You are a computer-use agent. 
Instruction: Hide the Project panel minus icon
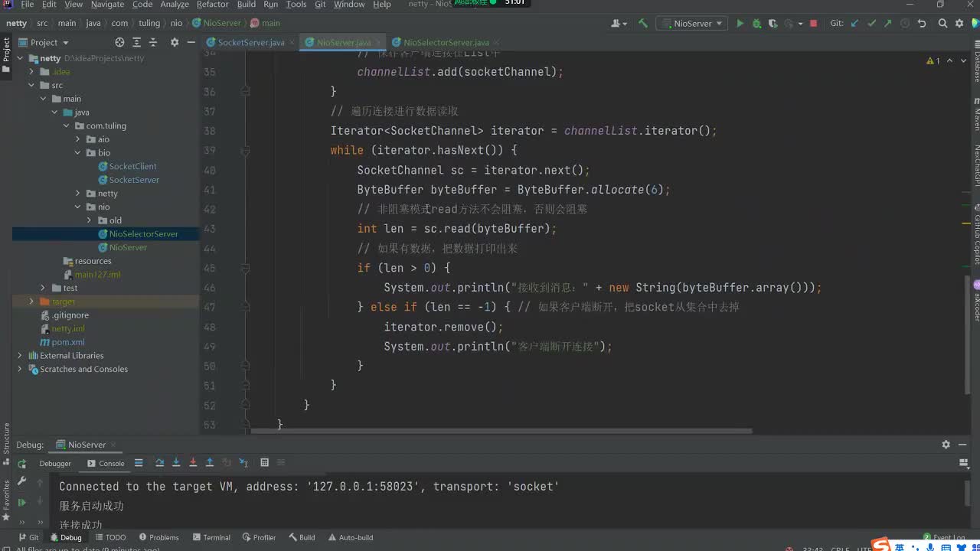[190, 42]
